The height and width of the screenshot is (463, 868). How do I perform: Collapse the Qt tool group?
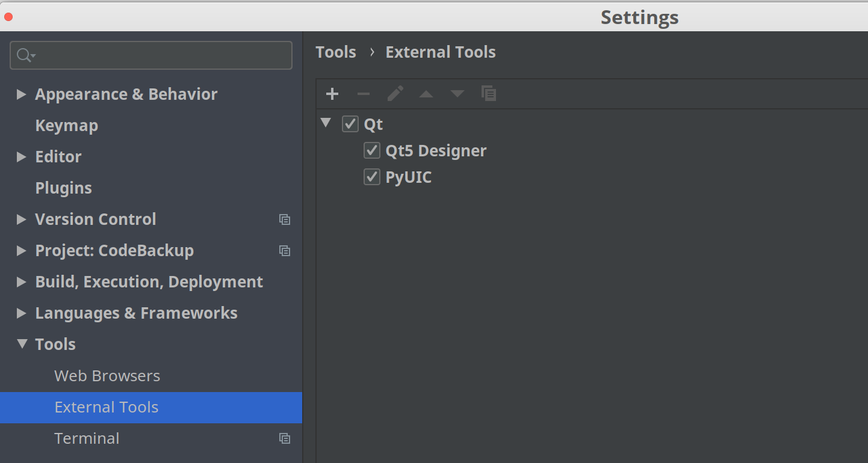point(326,123)
